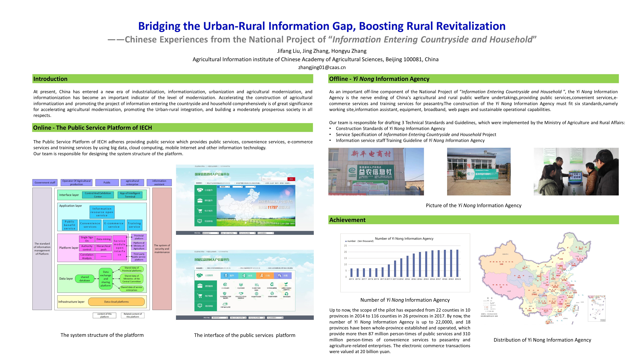The width and height of the screenshot is (644, 362).
Task: Click the Platform of Ministry of Agriculture box
Action: click(x=139, y=246)
